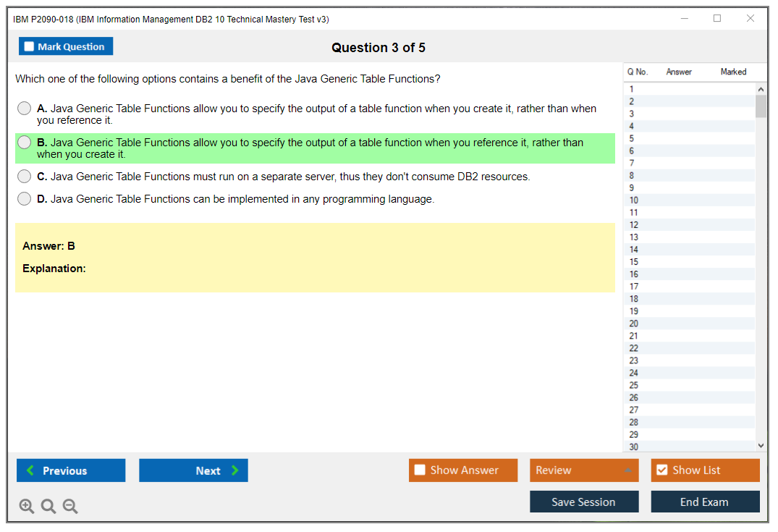
Task: Expand the Review dropdown arrow
Action: pyautogui.click(x=627, y=470)
